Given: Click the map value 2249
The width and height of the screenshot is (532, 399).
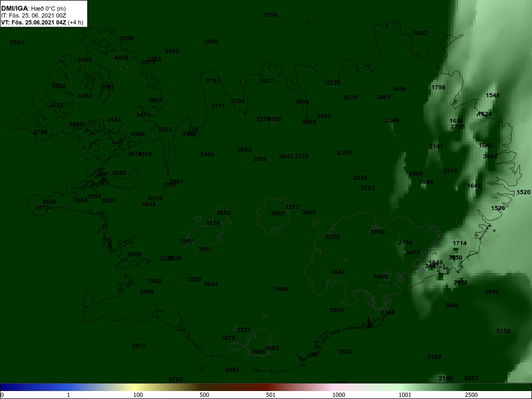Looking at the screenshot, I should point(392,120).
